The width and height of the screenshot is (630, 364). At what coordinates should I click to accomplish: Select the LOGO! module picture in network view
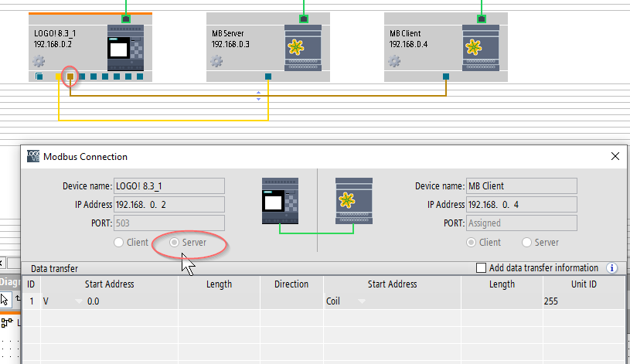pyautogui.click(x=125, y=48)
